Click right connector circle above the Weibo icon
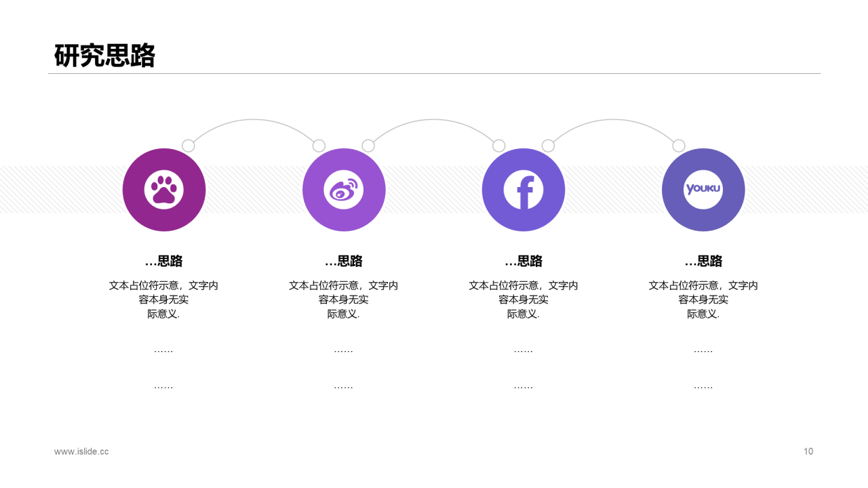The height and width of the screenshot is (488, 868). click(368, 146)
